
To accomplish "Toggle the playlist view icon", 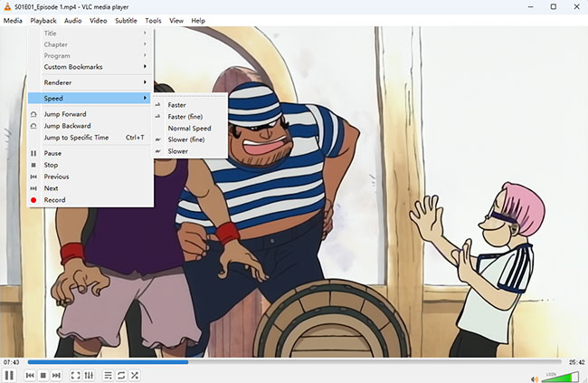I will coord(108,375).
